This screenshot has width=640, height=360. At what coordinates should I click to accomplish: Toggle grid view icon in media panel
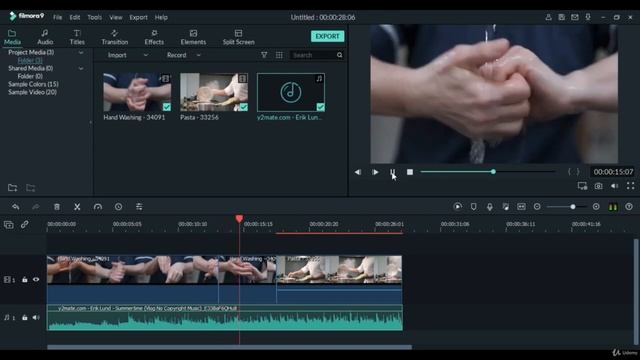(279, 55)
